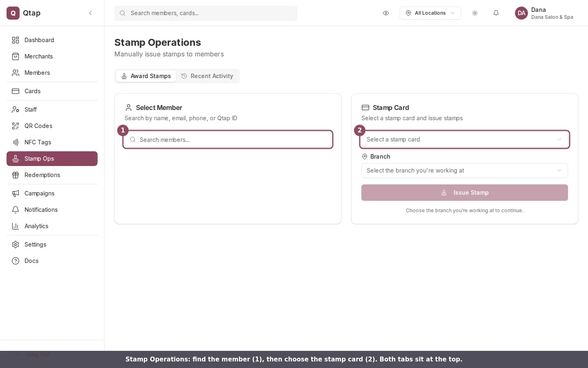The height and width of the screenshot is (368, 588).
Task: Click the Stamp Card heading card icon
Action: pyautogui.click(x=365, y=108)
